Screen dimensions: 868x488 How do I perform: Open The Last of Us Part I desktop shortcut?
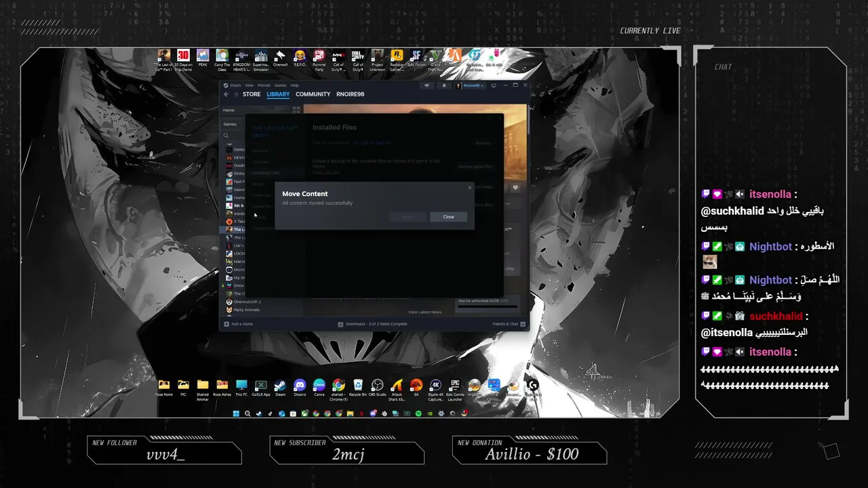pos(163,60)
